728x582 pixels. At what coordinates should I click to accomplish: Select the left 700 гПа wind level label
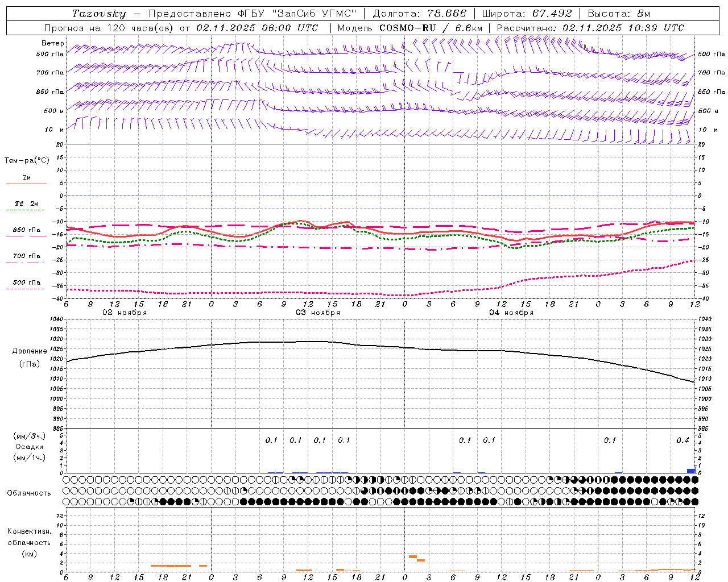(50, 73)
